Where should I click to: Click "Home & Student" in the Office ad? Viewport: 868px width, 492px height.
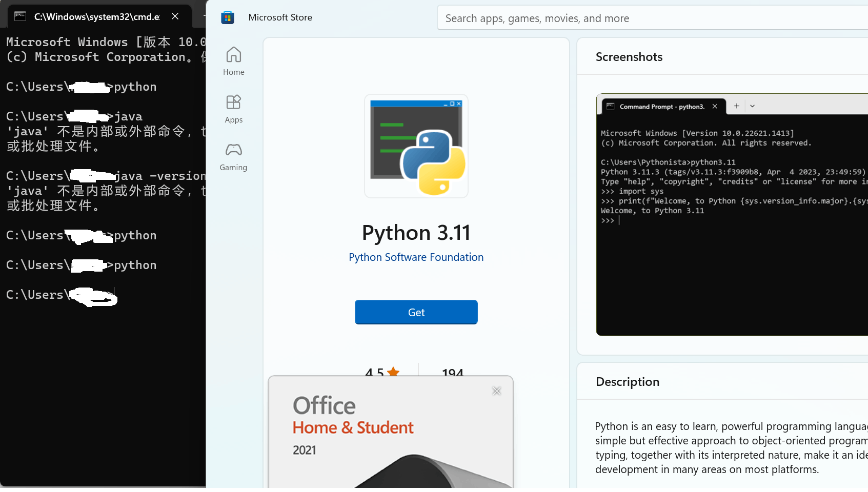[x=353, y=427]
